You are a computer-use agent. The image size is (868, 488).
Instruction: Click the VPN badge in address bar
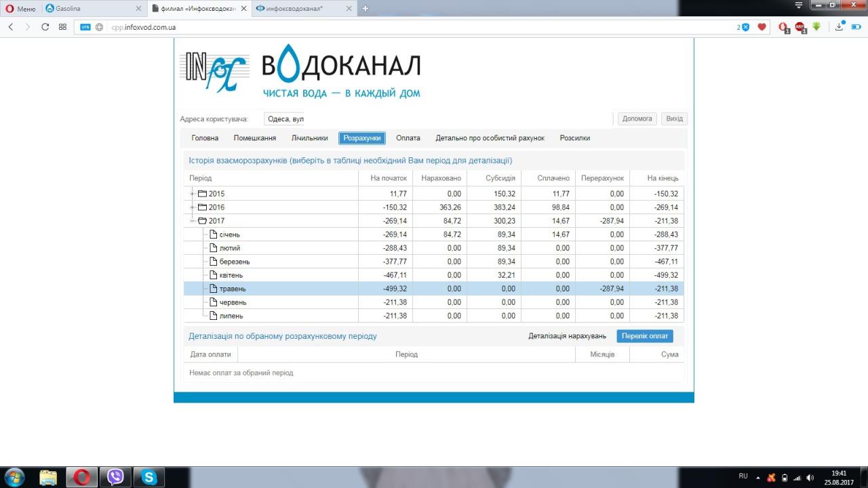click(85, 27)
